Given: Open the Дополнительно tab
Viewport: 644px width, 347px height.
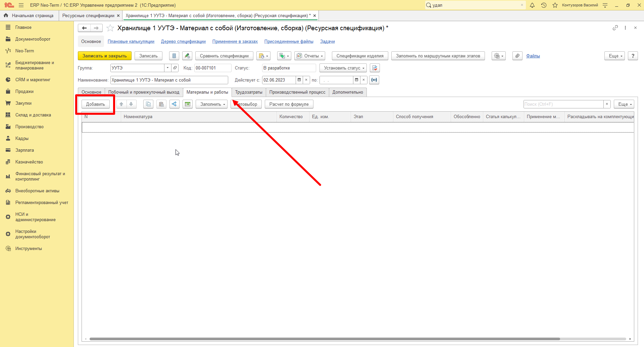Looking at the screenshot, I should [x=348, y=92].
